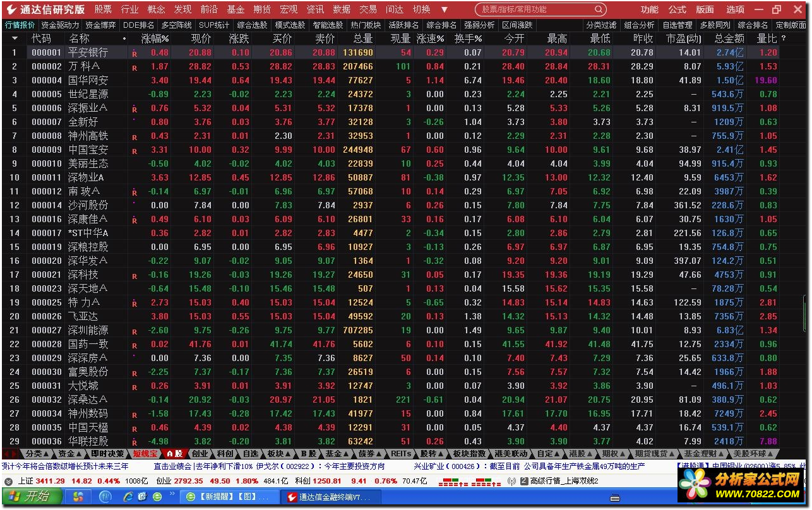The height and width of the screenshot is (510, 812).
Task: Click the round status icon before 上证 index
Action: (8, 481)
